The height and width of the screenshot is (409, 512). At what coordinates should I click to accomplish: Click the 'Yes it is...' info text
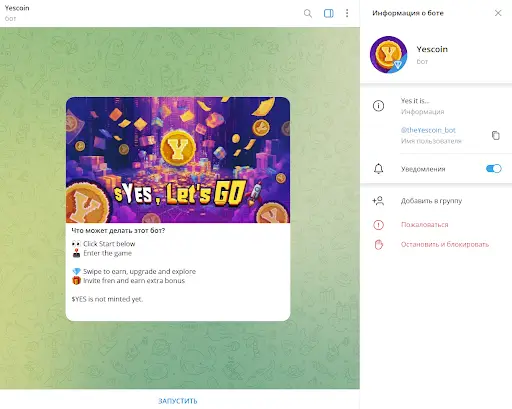click(x=415, y=100)
